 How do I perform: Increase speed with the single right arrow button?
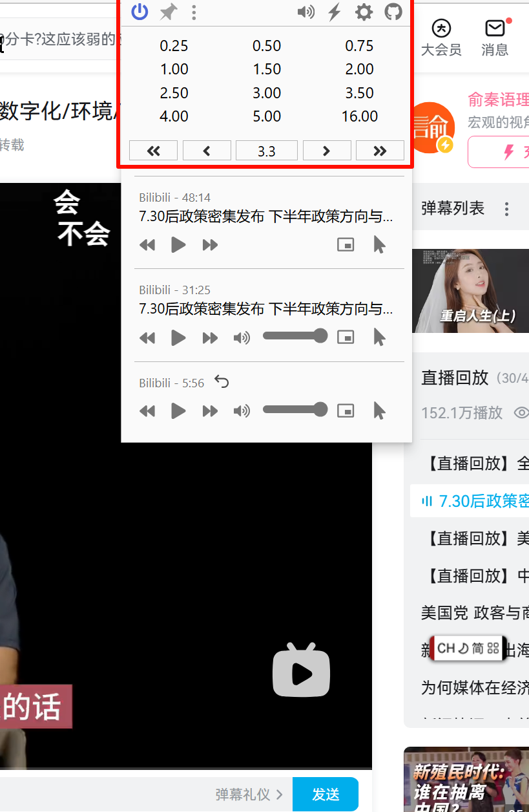tap(326, 151)
